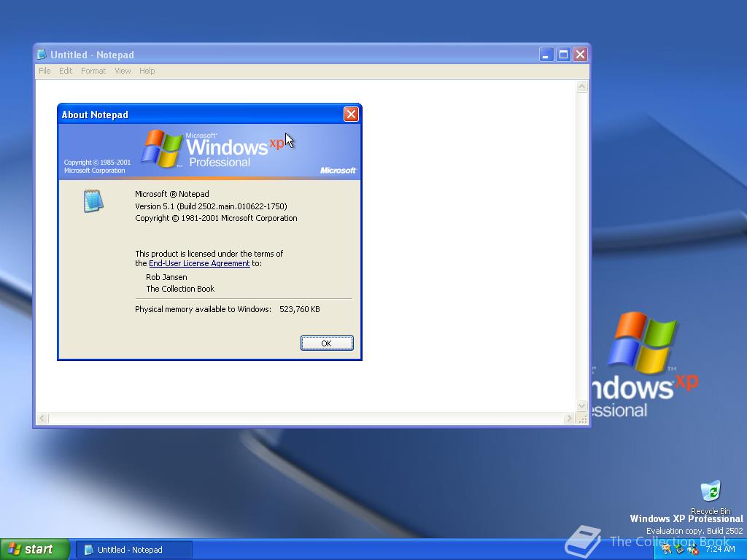
Task: Click Notepad's horizontal scrollbar right arrow
Action: click(569, 419)
